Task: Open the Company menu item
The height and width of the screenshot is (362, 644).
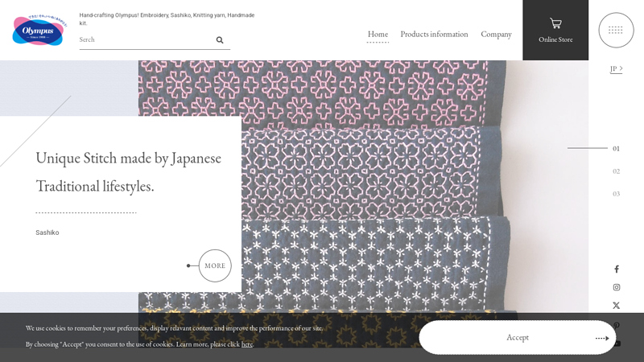Action: pyautogui.click(x=496, y=35)
